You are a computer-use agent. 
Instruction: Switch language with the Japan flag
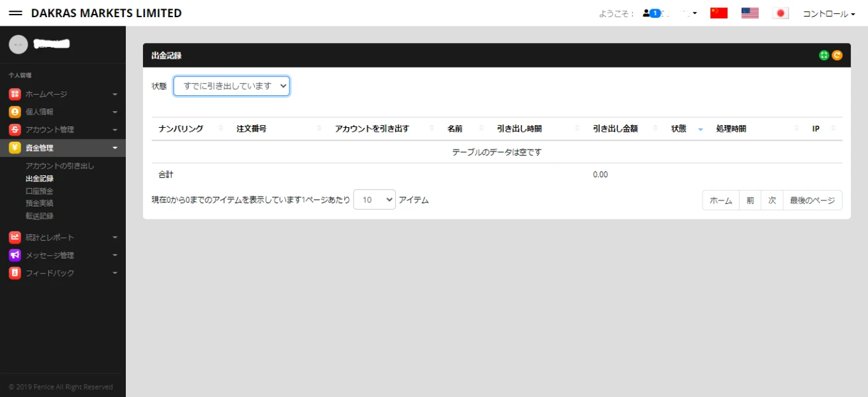coord(781,13)
